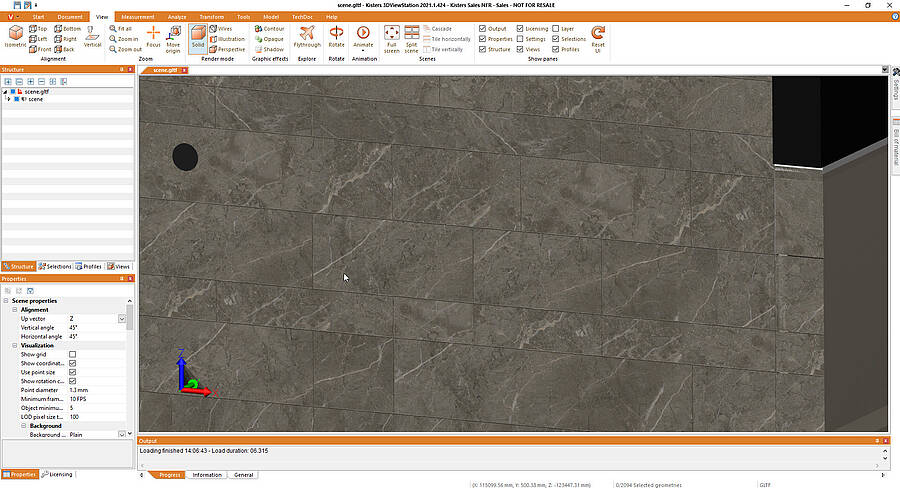Align view to Bottom
Screen dimensions: 900x488
click(x=67, y=29)
